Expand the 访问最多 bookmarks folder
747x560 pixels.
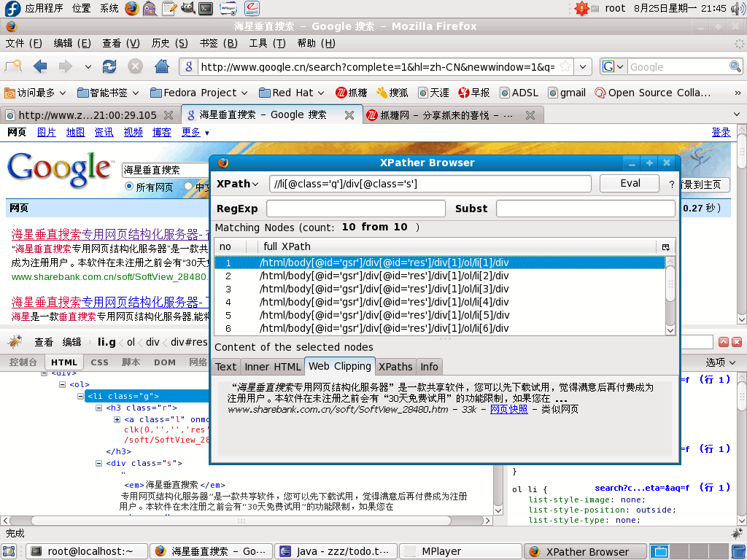[x=35, y=93]
